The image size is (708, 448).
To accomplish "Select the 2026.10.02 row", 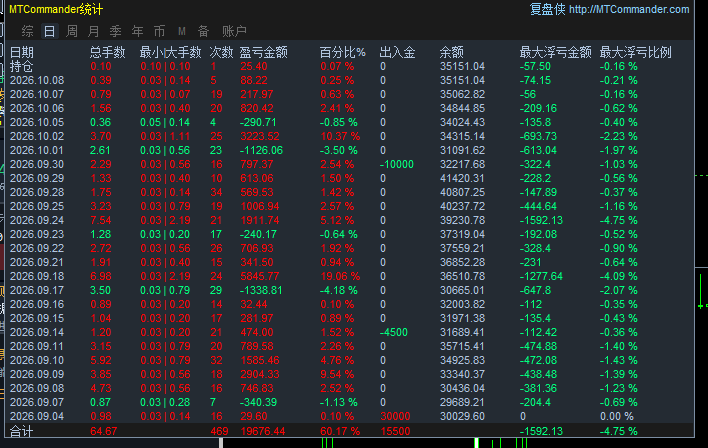I will click(350, 136).
